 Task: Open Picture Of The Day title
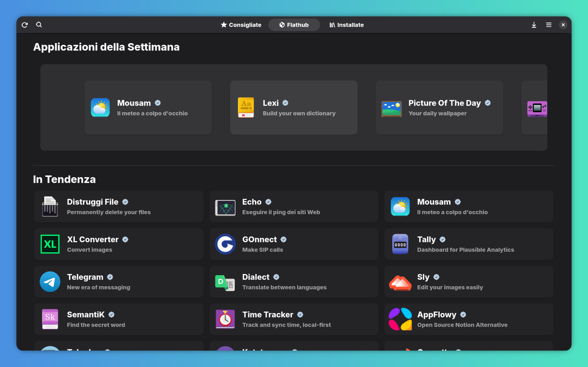pyautogui.click(x=444, y=103)
